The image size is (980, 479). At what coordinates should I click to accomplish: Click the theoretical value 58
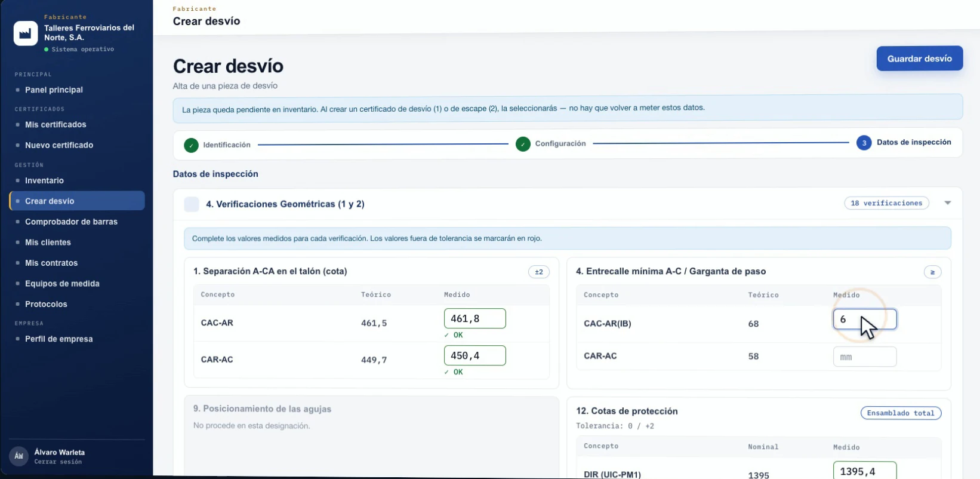pos(753,357)
